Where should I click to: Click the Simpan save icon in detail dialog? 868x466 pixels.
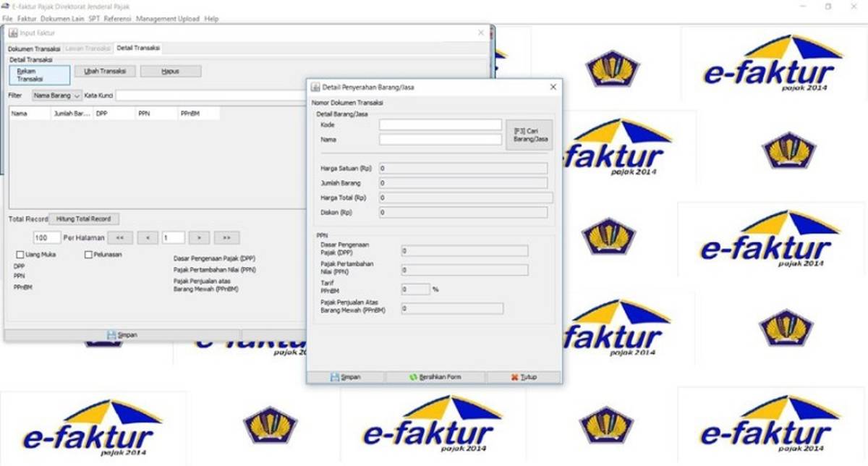(x=335, y=377)
